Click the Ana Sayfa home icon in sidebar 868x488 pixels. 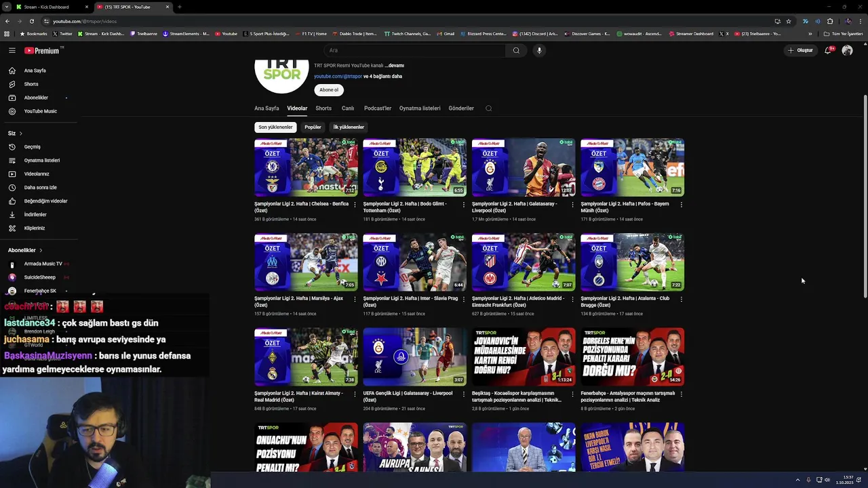tap(12, 70)
